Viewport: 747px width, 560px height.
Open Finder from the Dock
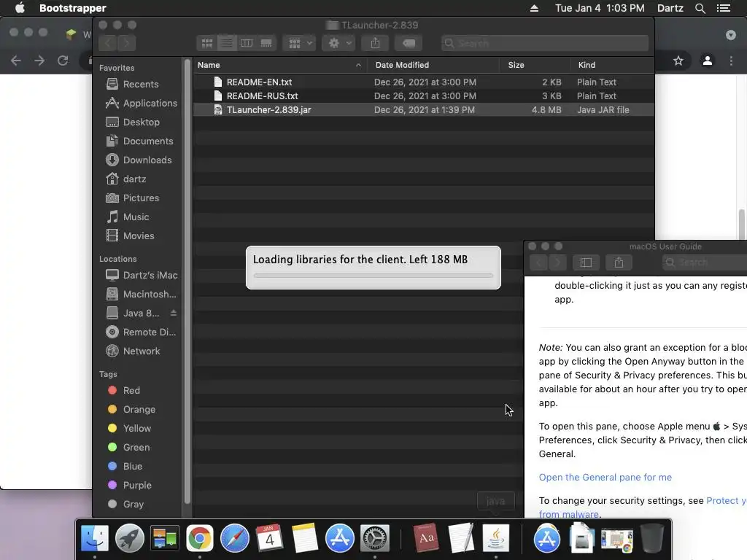[x=95, y=538]
